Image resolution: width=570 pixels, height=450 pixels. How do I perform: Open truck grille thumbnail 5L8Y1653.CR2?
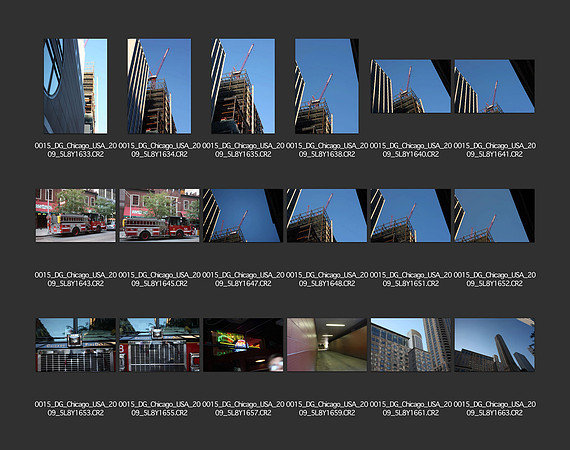76,345
